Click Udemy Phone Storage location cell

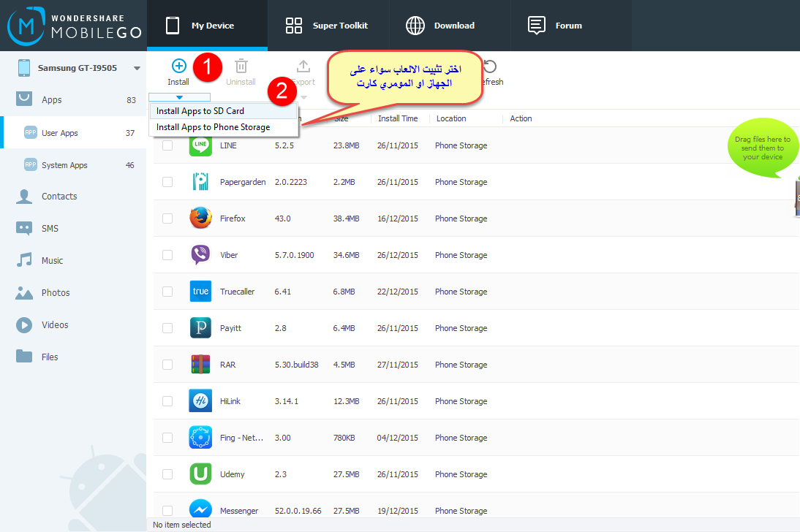tap(461, 474)
